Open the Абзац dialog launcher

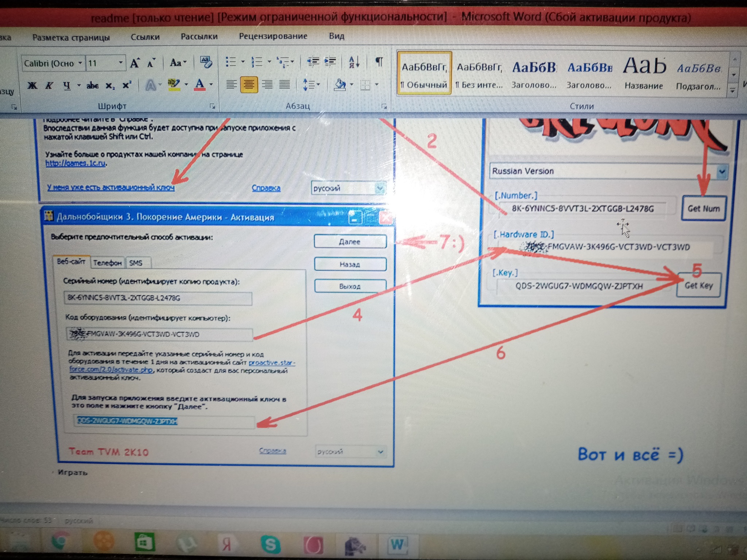(x=384, y=106)
